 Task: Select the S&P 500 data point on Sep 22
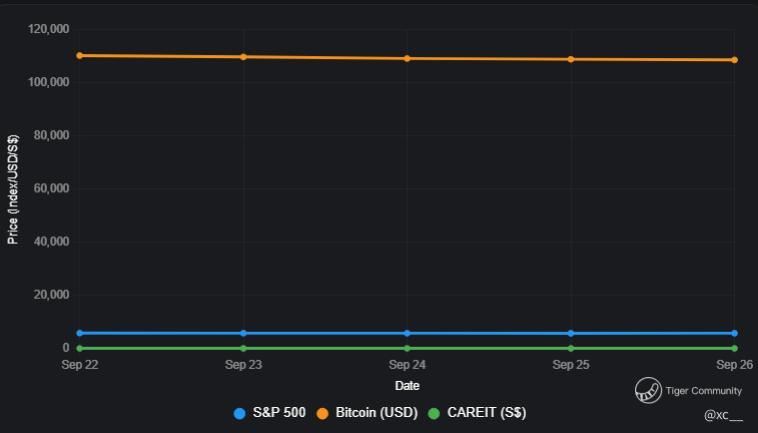tap(80, 333)
